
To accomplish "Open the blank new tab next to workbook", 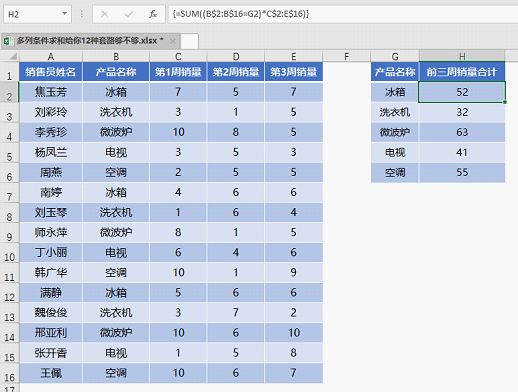I will coord(190,41).
